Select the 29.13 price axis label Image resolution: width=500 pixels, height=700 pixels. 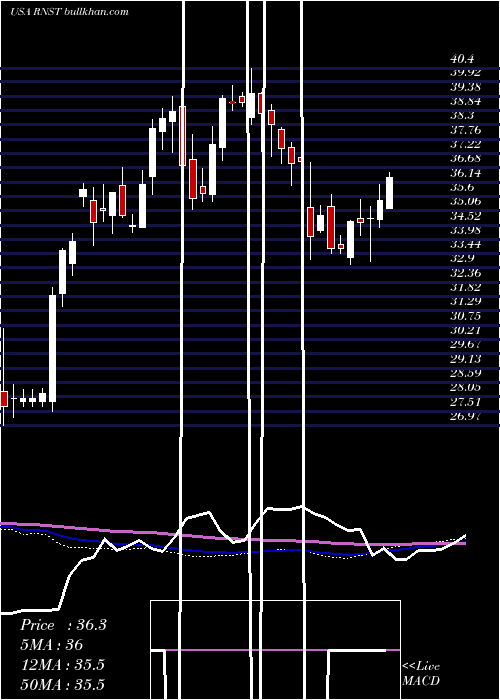[x=464, y=359]
